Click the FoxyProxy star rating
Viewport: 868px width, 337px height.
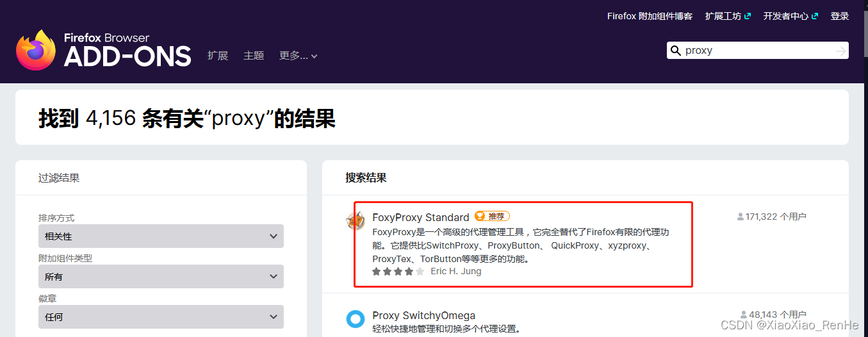[x=398, y=272]
